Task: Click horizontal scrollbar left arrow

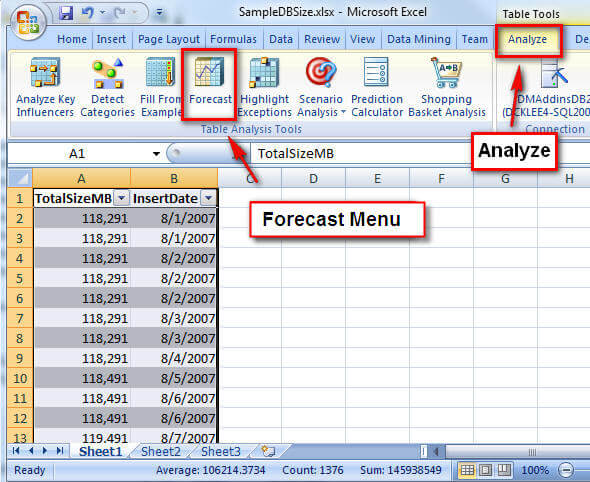Action: point(436,451)
